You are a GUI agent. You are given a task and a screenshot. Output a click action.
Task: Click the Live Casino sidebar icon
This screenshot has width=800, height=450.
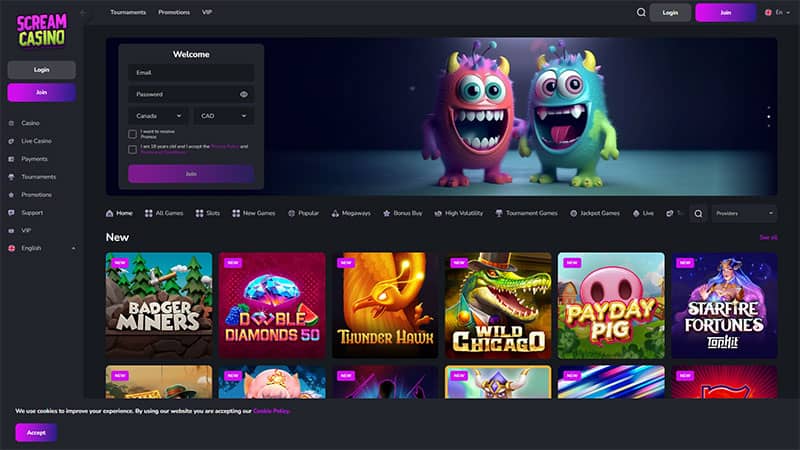pos(11,141)
